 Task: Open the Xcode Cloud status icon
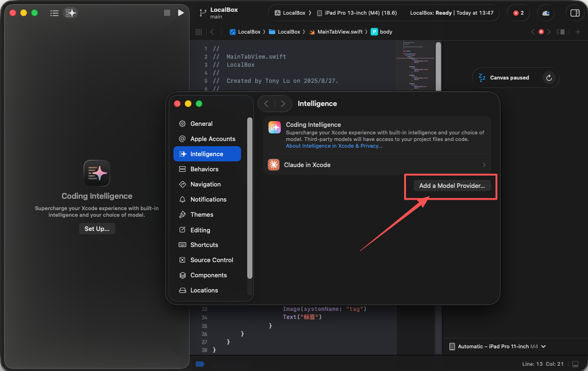point(546,13)
